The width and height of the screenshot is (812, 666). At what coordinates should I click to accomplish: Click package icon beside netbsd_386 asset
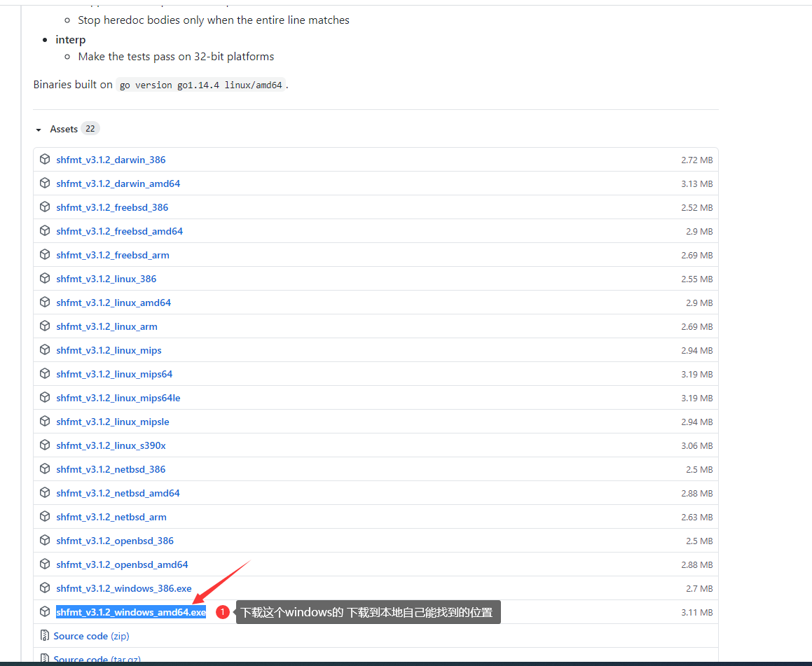click(45, 469)
